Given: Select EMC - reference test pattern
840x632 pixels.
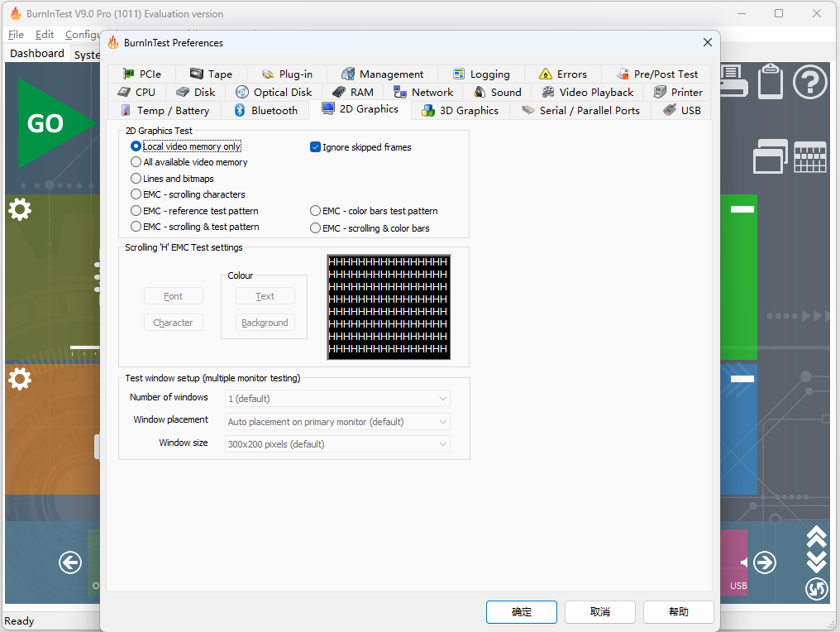Looking at the screenshot, I should click(x=194, y=211).
